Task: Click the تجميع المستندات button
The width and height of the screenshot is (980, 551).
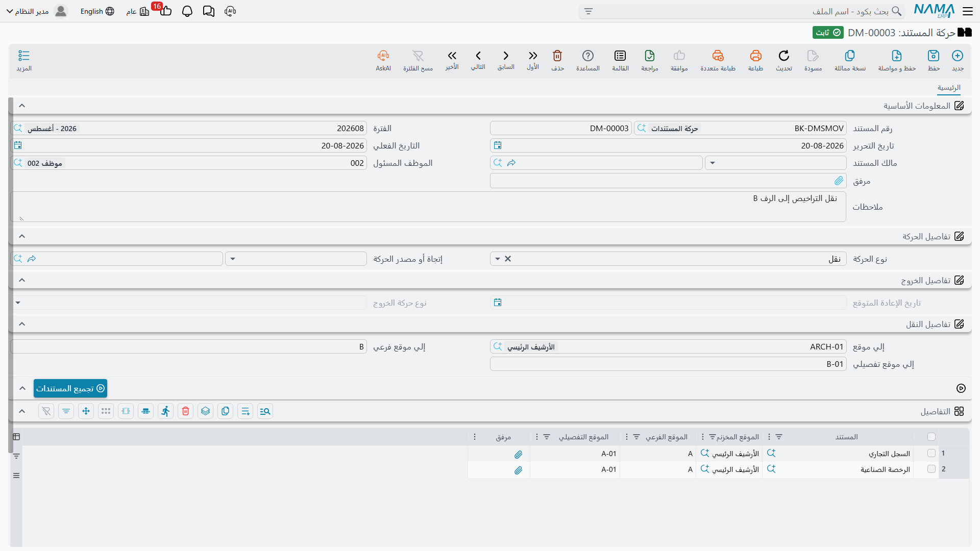Action: point(70,388)
